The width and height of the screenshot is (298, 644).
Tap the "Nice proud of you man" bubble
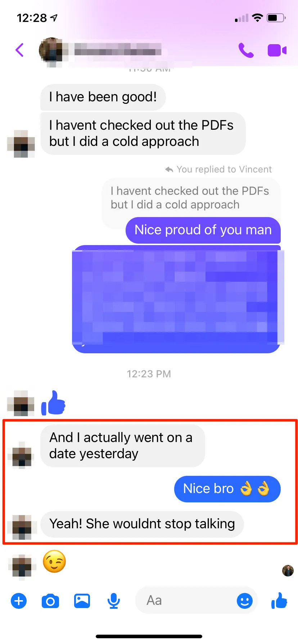(203, 230)
